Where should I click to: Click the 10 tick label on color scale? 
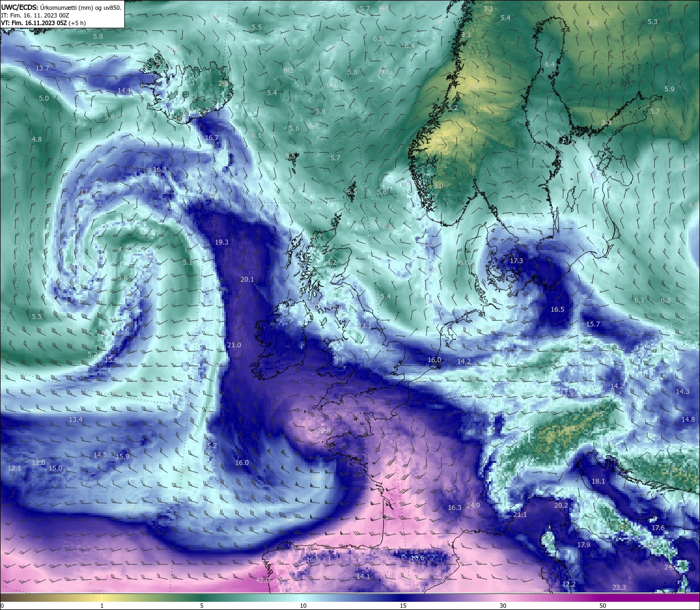(x=303, y=606)
